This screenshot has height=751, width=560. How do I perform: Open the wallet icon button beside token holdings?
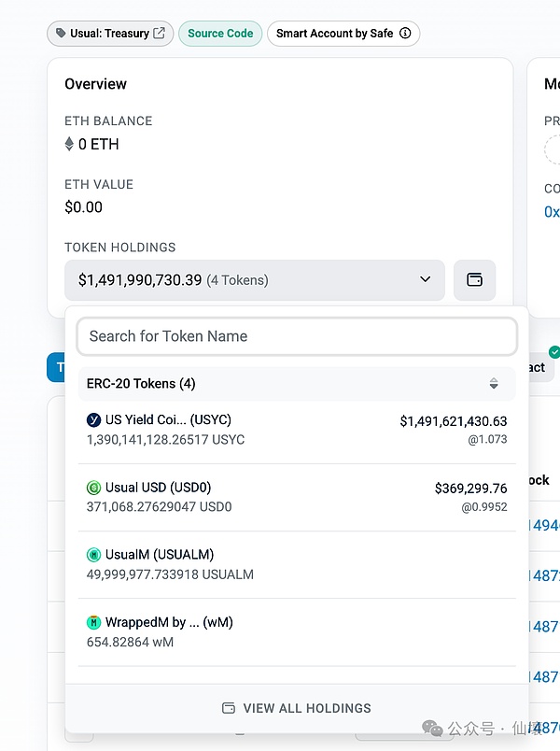474,280
